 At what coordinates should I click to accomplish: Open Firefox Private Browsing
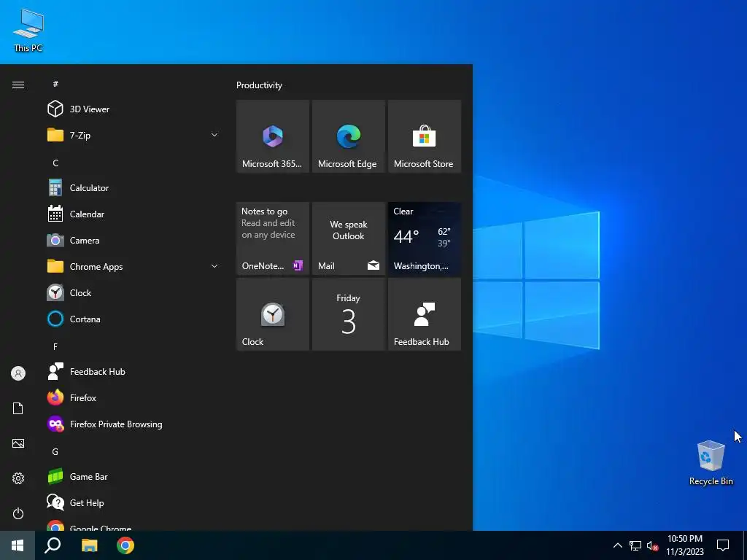coord(133,424)
